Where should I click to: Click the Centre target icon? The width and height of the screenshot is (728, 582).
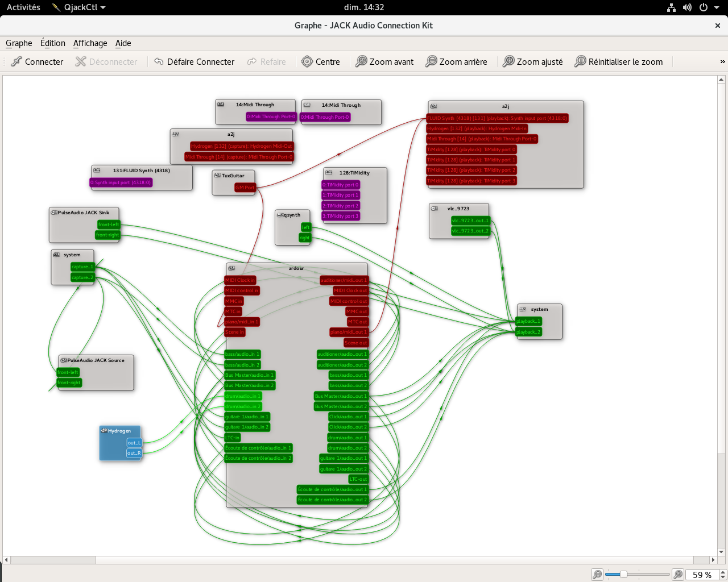(307, 61)
